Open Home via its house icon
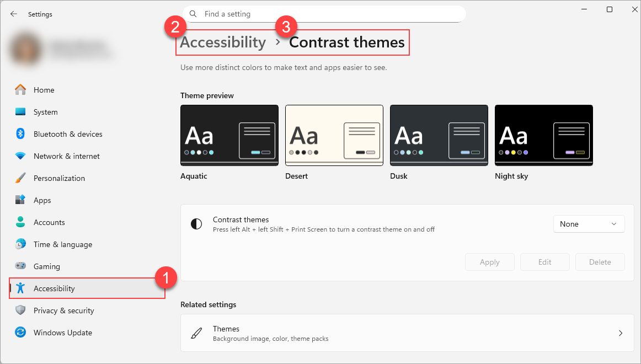The height and width of the screenshot is (364, 641). 20,89
